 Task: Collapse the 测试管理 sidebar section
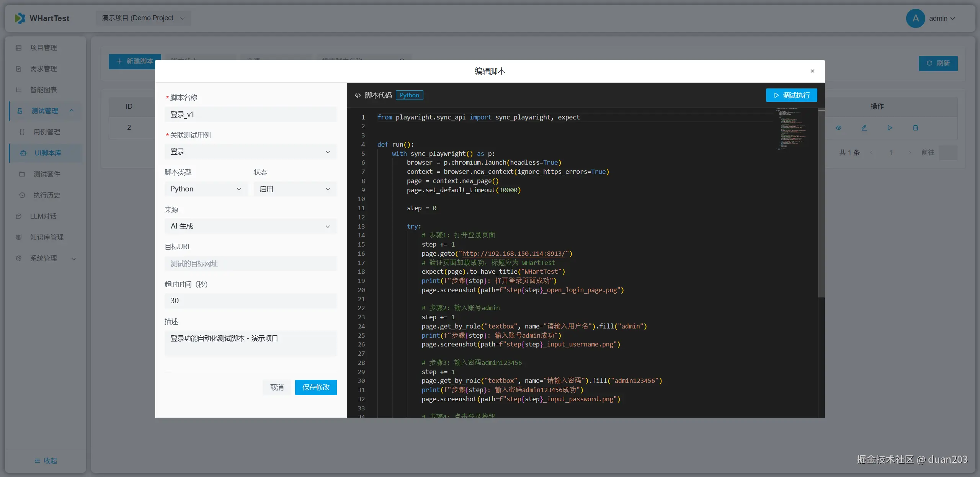(x=71, y=111)
